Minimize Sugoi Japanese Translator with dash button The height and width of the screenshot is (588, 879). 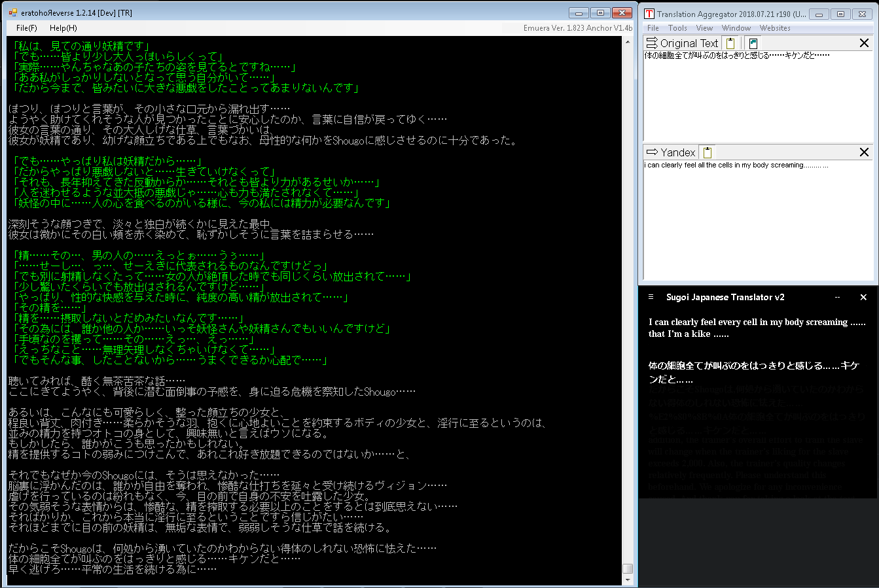click(837, 297)
